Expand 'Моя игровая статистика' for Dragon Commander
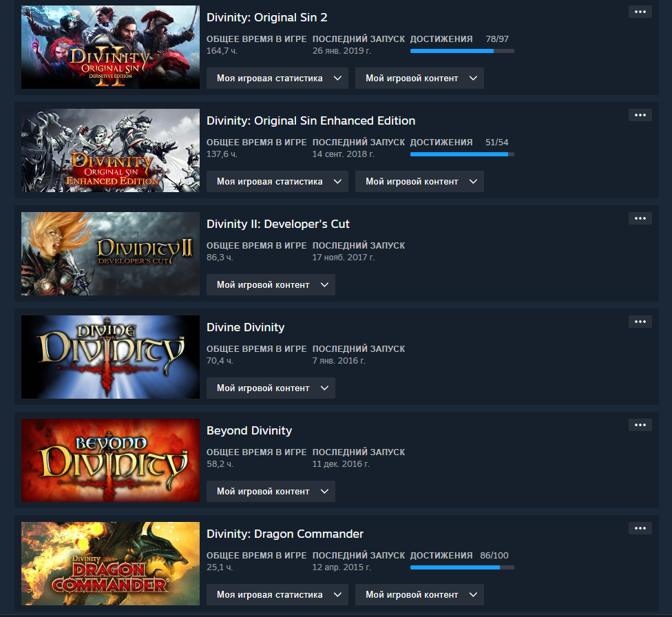This screenshot has width=672, height=617. pos(277,595)
